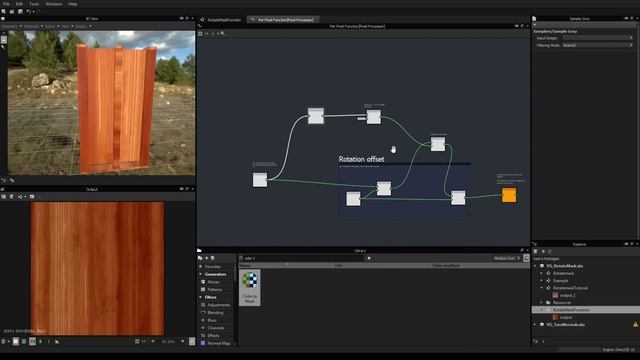Image resolution: width=640 pixels, height=360 pixels.
Task: Expand the Resources folder in Explorer
Action: point(542,302)
